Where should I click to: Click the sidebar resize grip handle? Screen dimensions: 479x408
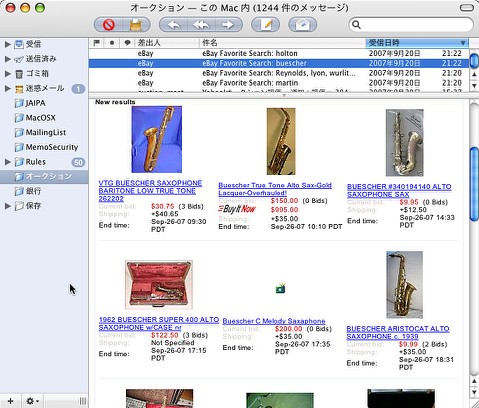[x=83, y=401]
